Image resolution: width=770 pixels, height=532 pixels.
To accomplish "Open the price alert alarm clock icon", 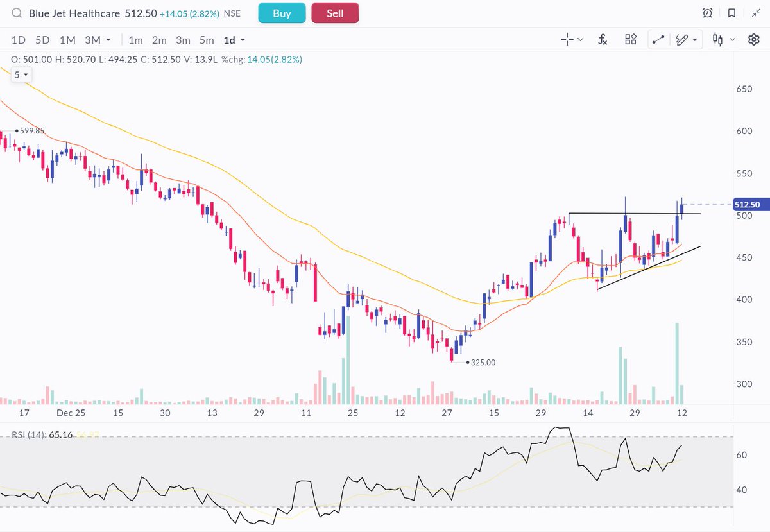I will click(708, 13).
